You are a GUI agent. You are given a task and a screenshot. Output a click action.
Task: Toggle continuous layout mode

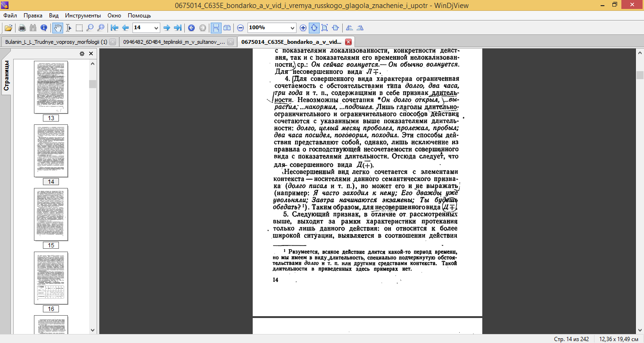216,28
